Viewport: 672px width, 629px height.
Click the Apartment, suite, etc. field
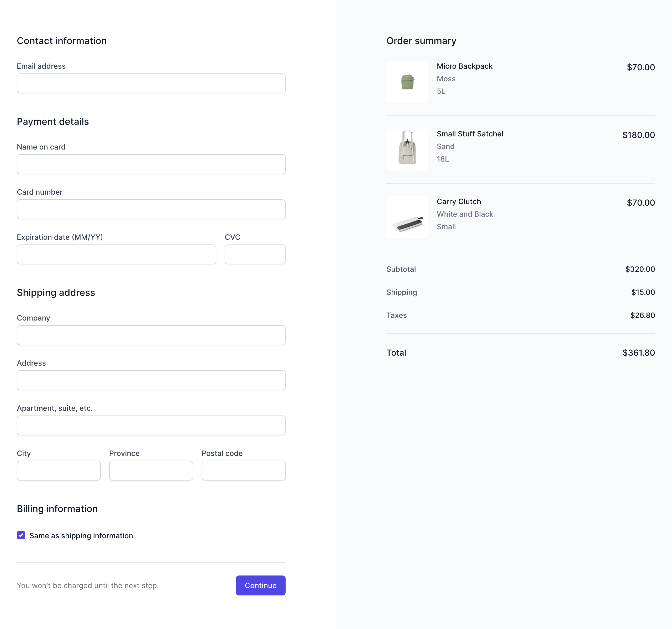point(151,425)
